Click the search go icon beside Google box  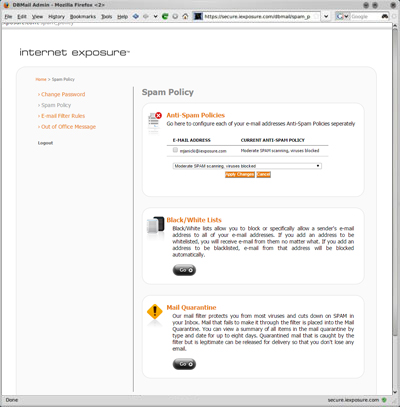point(385,16)
